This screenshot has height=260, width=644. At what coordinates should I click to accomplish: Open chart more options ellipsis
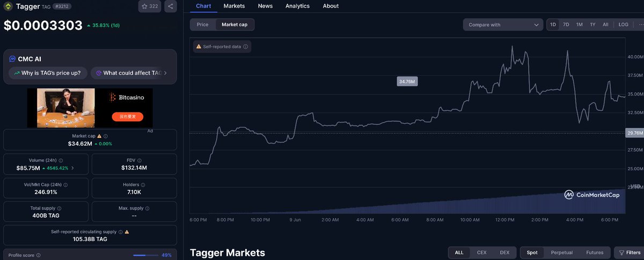click(641, 25)
